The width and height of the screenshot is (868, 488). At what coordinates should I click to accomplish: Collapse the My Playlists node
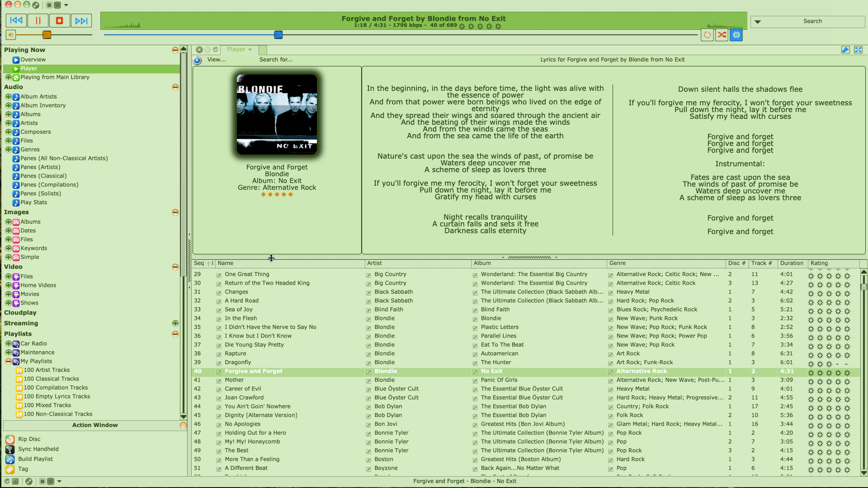click(8, 361)
